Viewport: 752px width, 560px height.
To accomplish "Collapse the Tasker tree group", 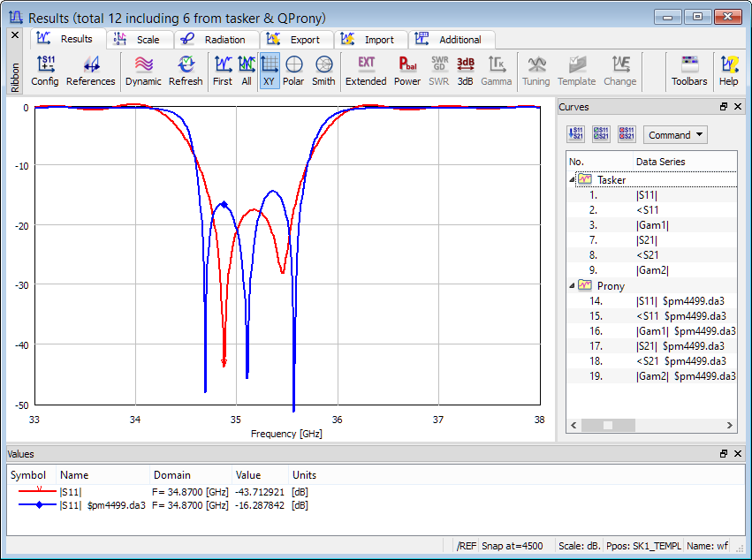I will click(x=572, y=179).
